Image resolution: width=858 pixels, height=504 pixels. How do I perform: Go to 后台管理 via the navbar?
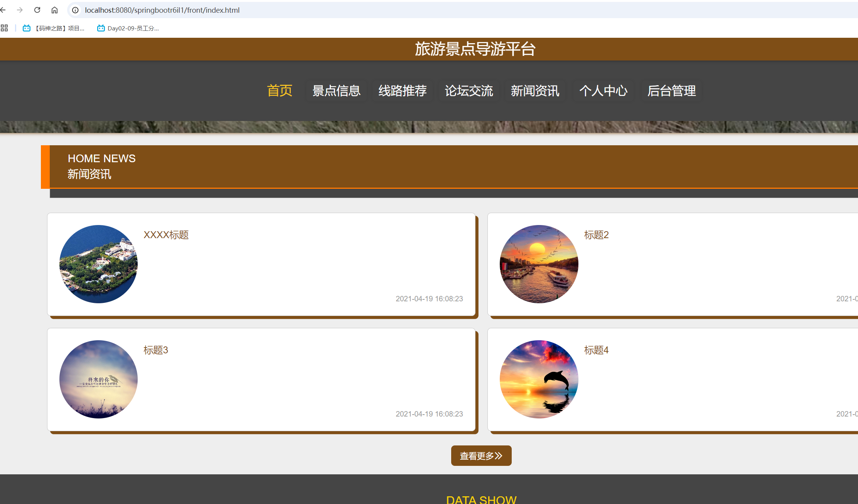(x=671, y=91)
